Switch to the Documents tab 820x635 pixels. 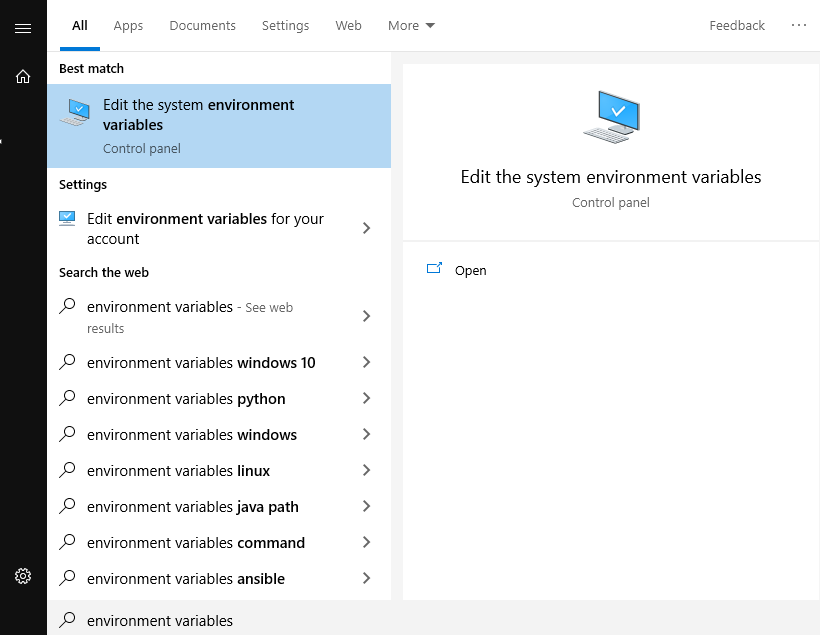(x=202, y=25)
